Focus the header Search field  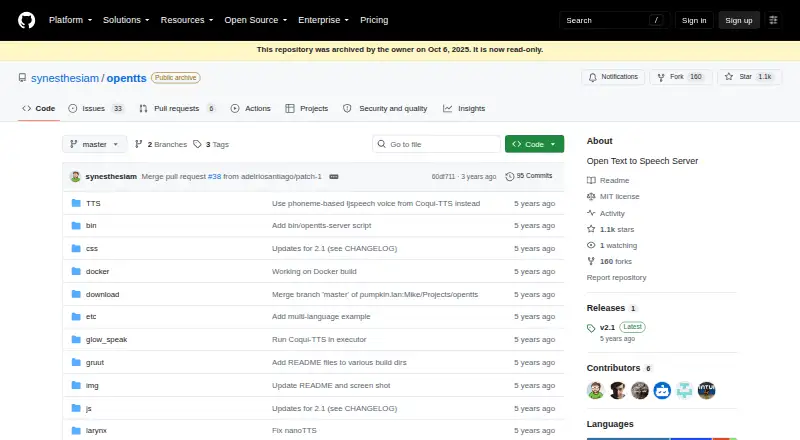pos(614,20)
